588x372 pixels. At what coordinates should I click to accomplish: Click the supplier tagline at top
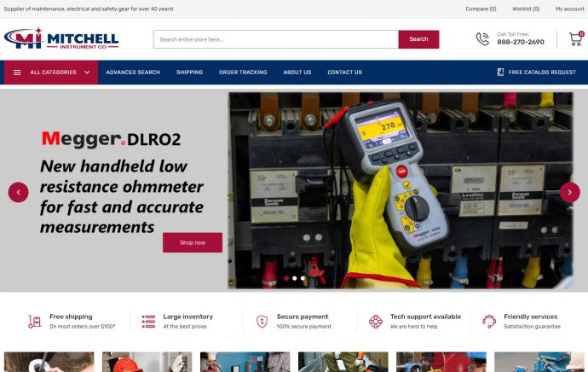89,9
